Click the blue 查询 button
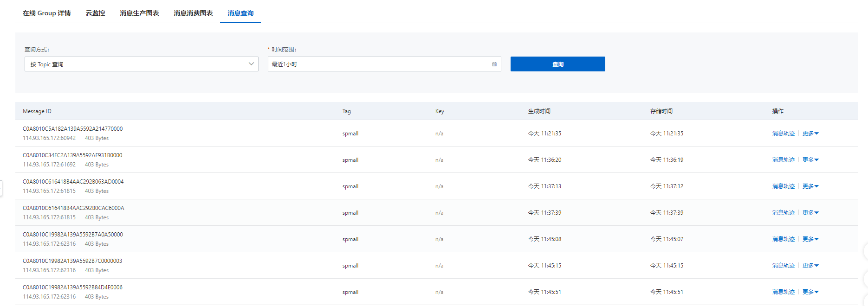Screen dimensions: 868x306 pos(557,64)
